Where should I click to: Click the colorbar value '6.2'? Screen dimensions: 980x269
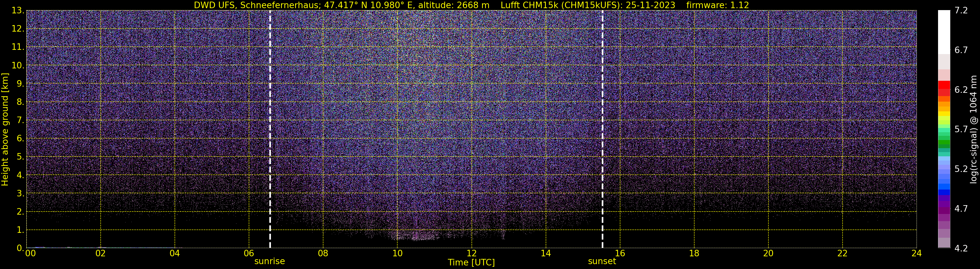pyautogui.click(x=961, y=90)
